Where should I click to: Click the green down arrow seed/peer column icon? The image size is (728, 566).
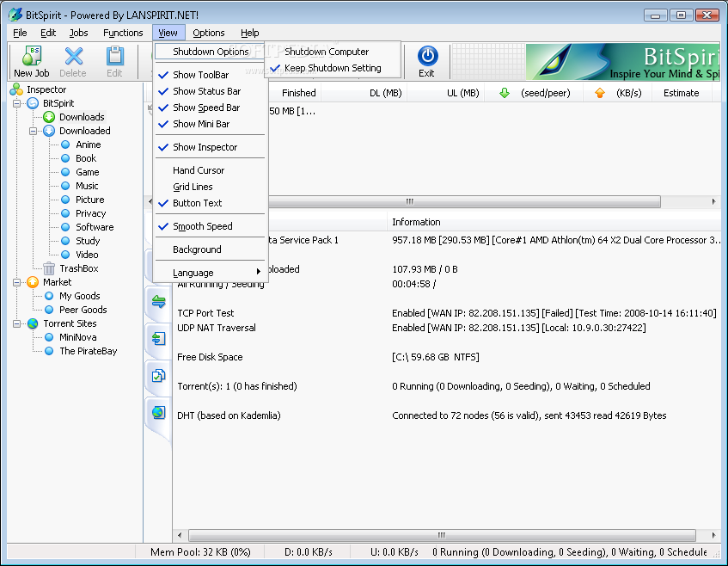[x=505, y=94]
